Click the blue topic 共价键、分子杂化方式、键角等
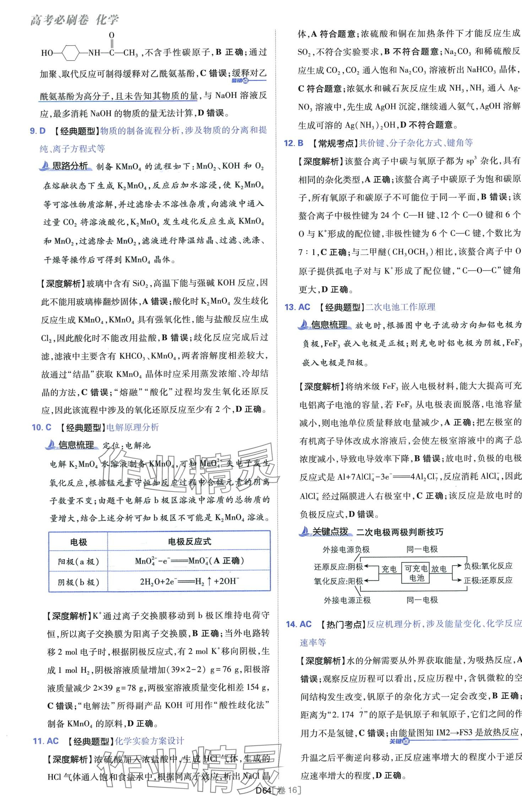The height and width of the screenshot is (812, 522). 415,143
